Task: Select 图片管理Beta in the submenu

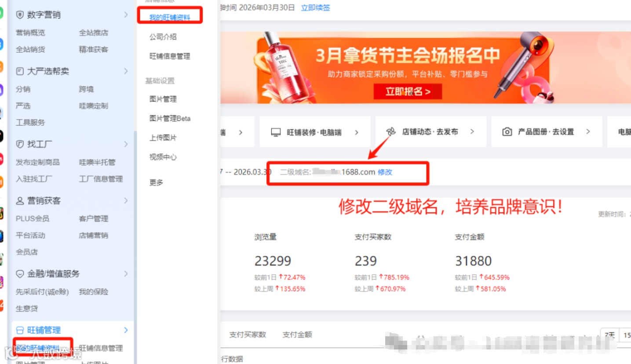Action: [170, 118]
